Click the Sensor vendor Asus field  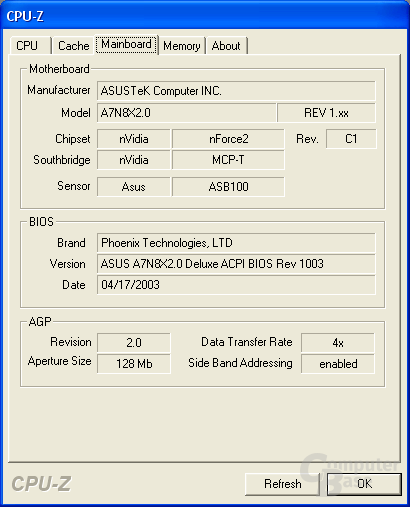[x=134, y=187]
